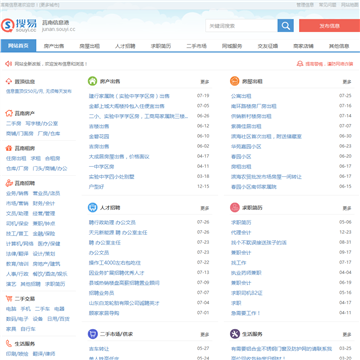The width and height of the screenshot is (360, 360).
Task: Open the 交友征婚 nav tab
Action: tap(268, 46)
